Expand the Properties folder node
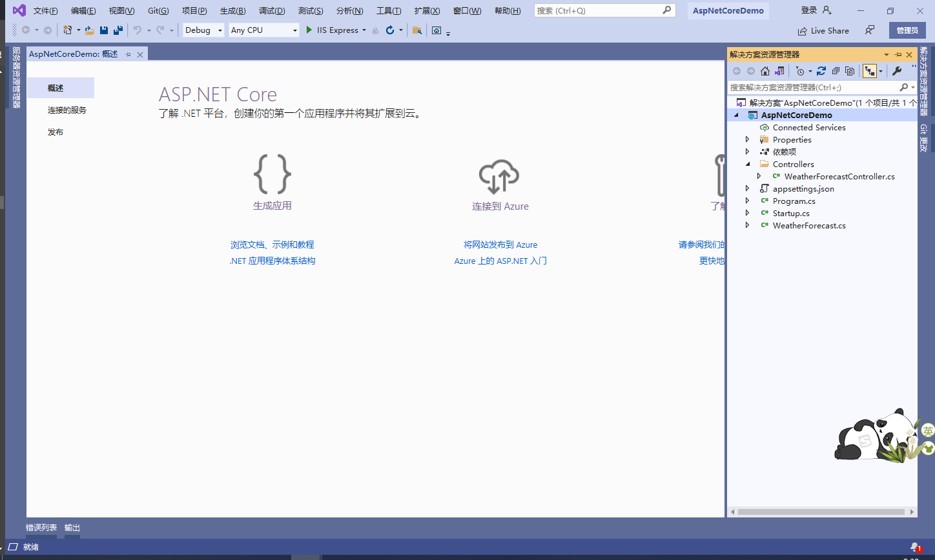The height and width of the screenshot is (560, 935). point(748,140)
